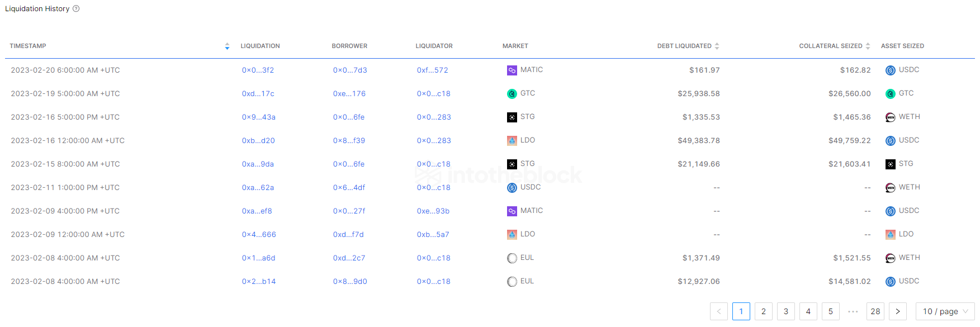Go to page 2 of results

(x=763, y=311)
